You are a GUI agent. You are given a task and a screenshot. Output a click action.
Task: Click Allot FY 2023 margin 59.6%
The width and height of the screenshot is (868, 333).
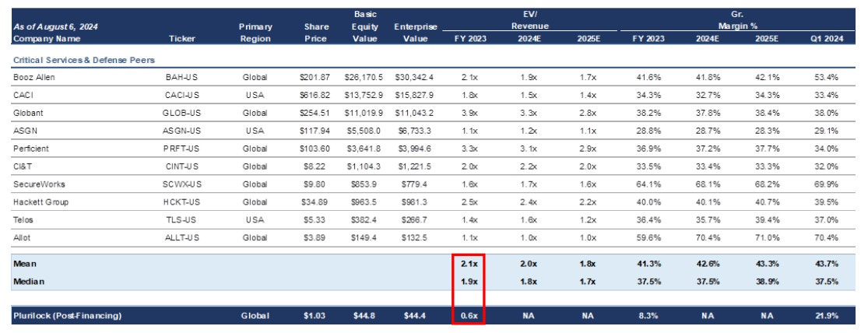point(647,237)
